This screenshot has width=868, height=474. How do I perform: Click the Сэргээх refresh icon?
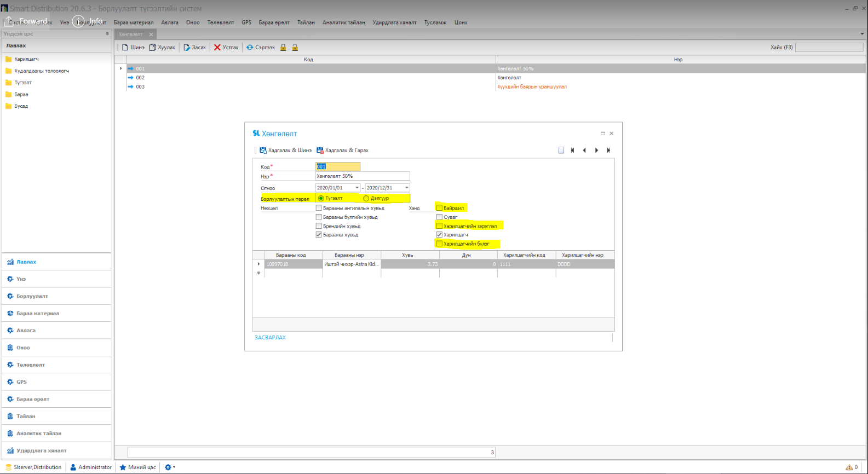click(250, 48)
